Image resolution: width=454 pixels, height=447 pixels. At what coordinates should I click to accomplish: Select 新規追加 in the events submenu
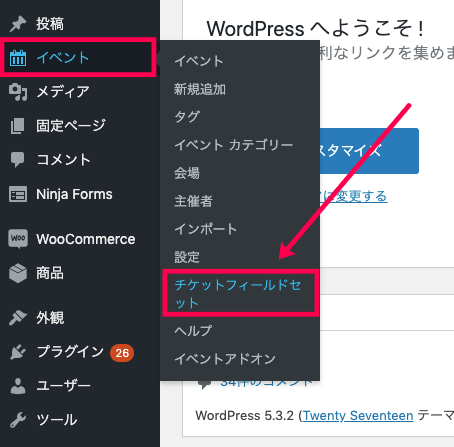tap(200, 89)
